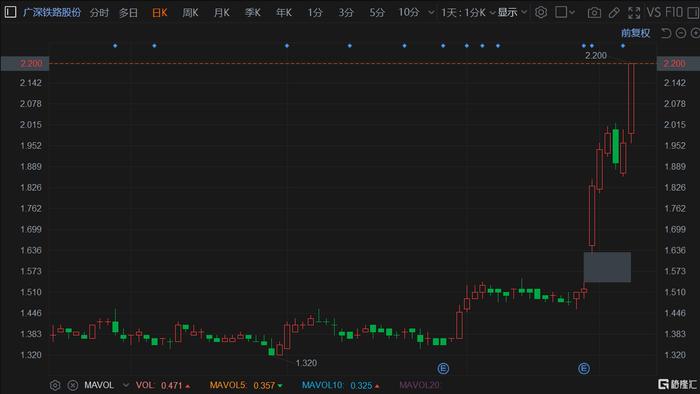700x394 pixels.
Task: Expand the 1天:1分K dropdown
Action: pos(468,12)
